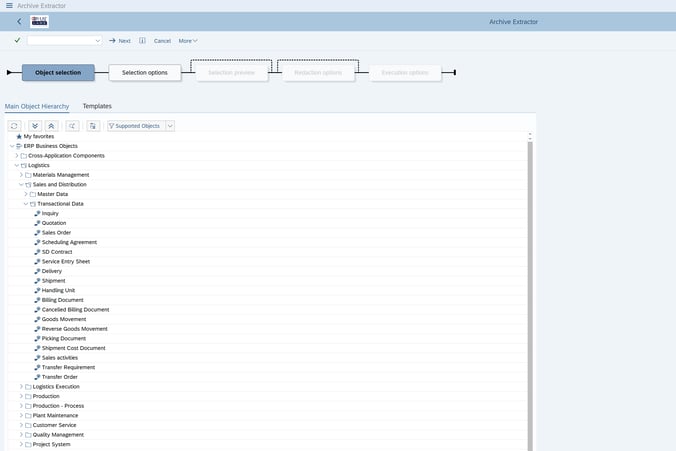Open the hamburger menu icon
676x451 pixels.
coord(9,6)
